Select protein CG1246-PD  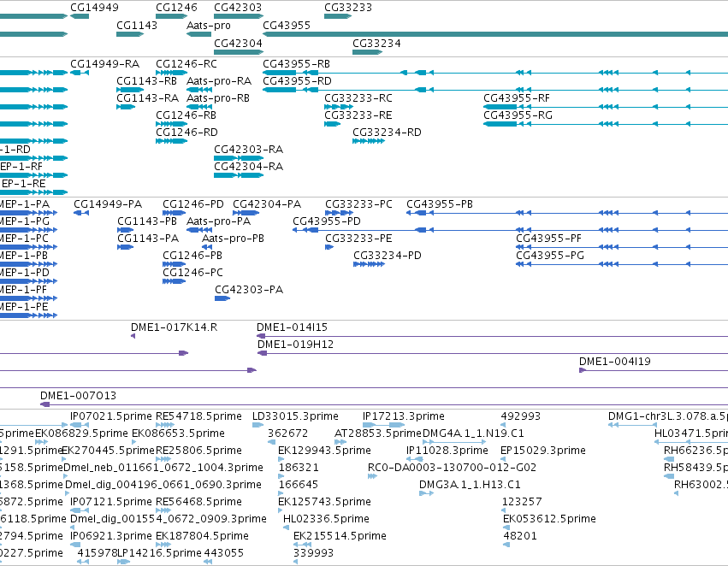(x=193, y=204)
